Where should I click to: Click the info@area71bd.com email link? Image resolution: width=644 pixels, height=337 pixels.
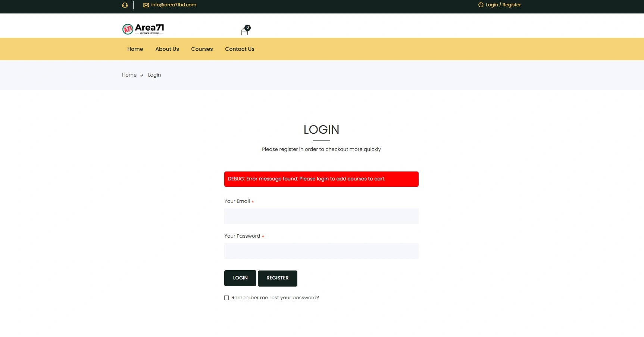coord(173,5)
